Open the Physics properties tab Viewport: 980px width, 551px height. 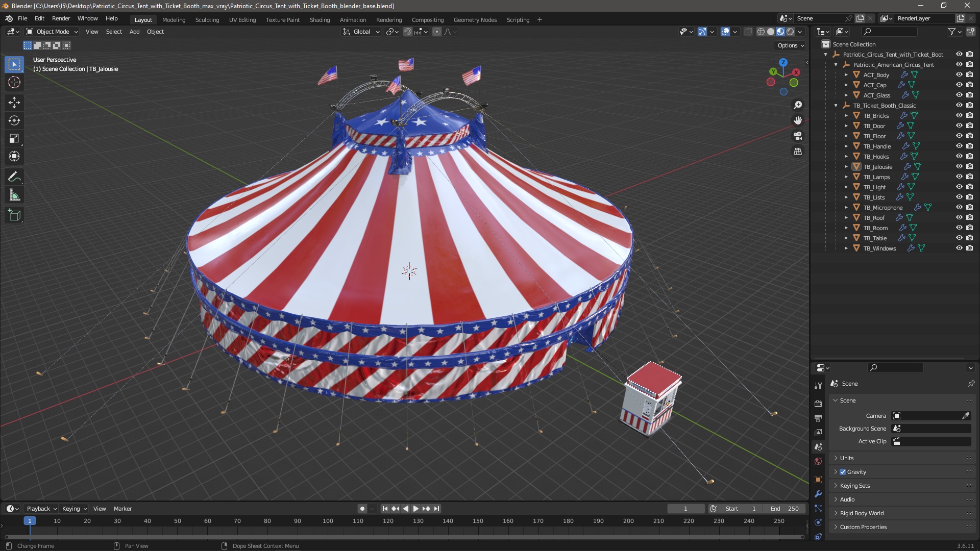coord(818,522)
